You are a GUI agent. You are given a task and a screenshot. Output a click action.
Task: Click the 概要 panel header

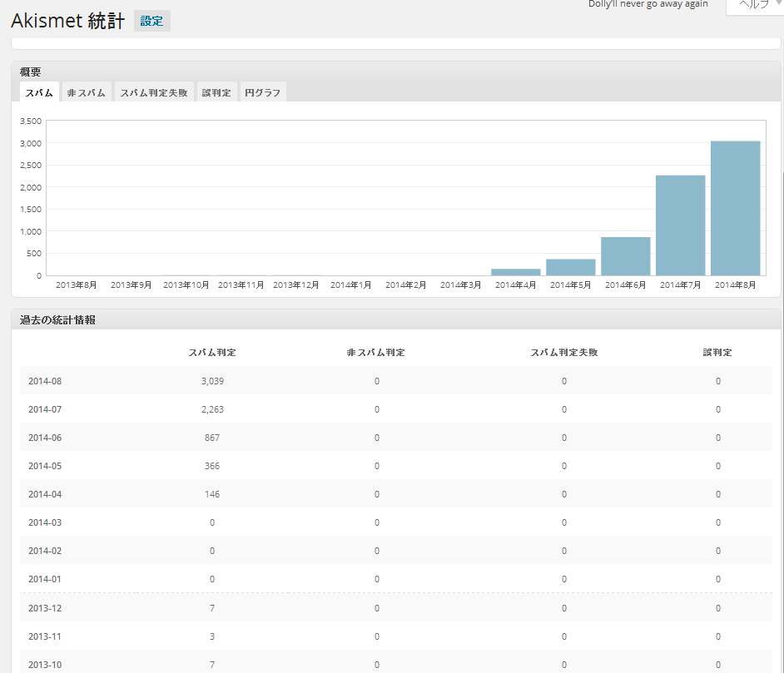pyautogui.click(x=31, y=72)
